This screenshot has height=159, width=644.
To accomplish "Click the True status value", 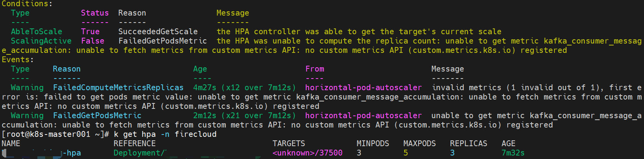I will click(x=90, y=31).
